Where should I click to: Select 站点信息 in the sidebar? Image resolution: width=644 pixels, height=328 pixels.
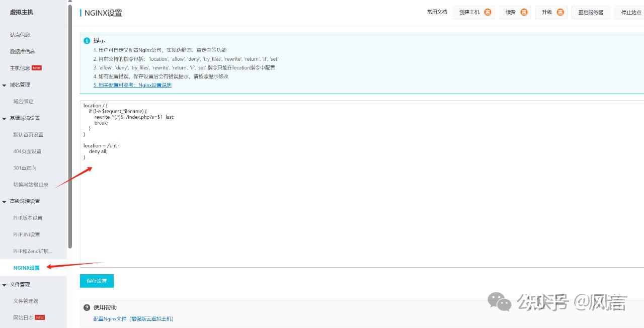click(x=20, y=35)
